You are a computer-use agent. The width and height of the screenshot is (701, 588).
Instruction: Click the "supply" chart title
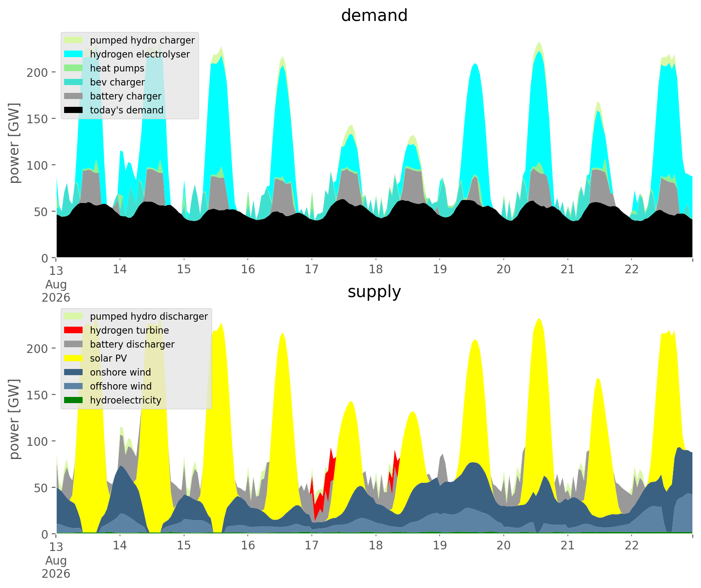pos(374,292)
